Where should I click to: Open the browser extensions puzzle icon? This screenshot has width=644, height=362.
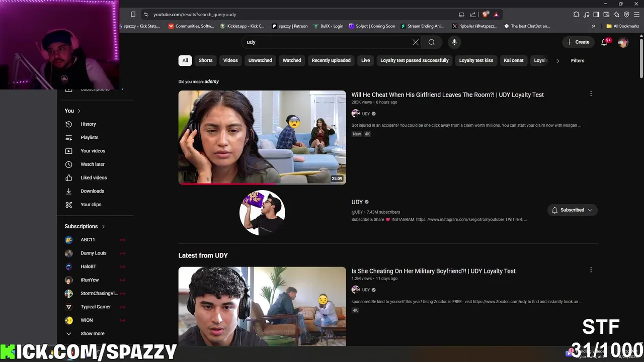tap(576, 15)
